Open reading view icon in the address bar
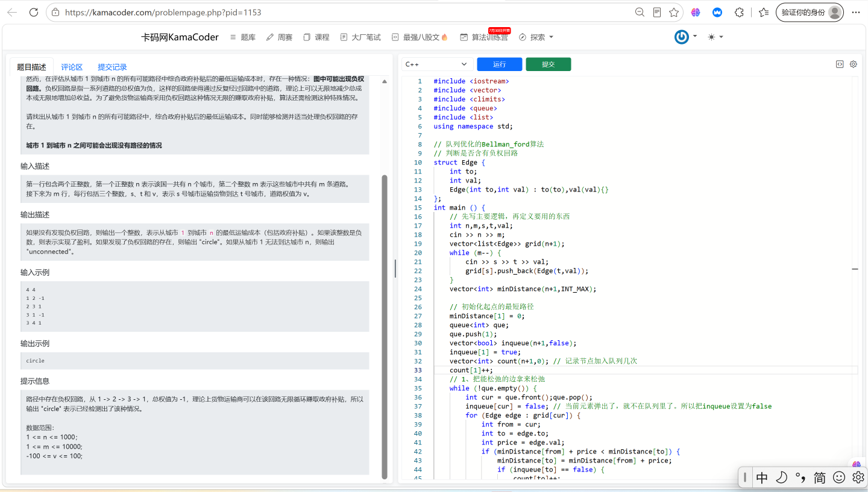868x492 pixels. pyautogui.click(x=657, y=12)
